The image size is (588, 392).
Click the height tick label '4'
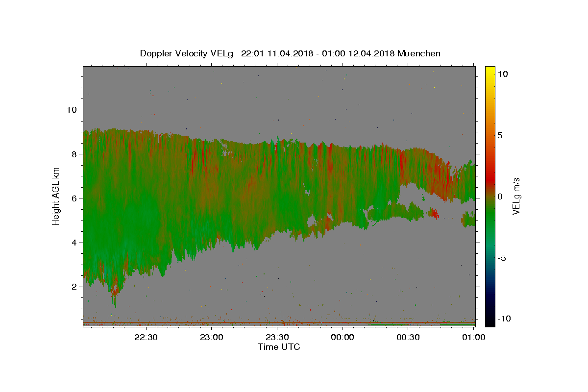pyautogui.click(x=74, y=243)
